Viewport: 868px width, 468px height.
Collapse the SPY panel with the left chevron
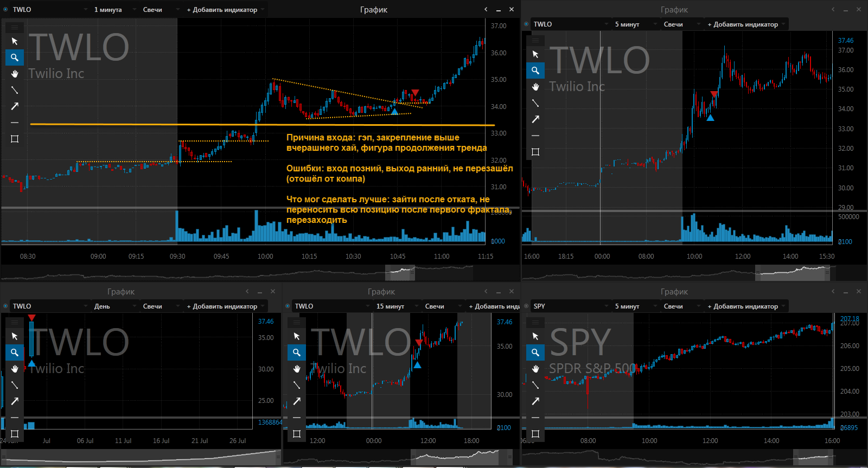[833, 291]
